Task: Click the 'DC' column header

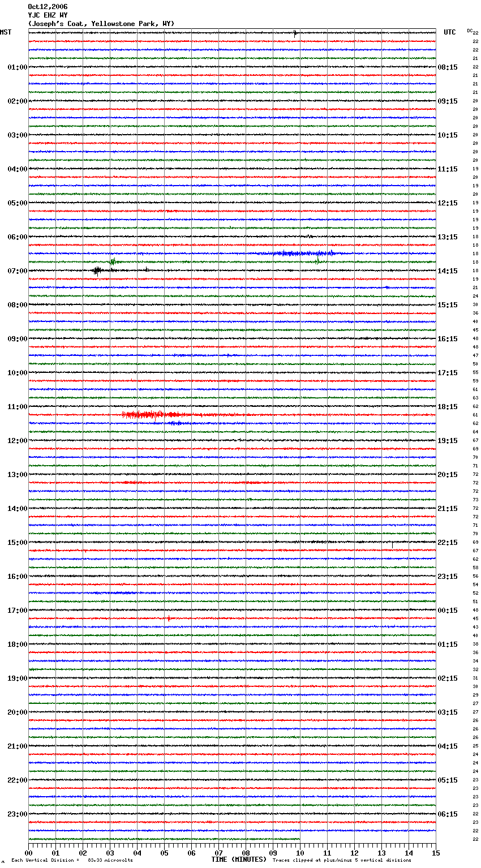Action: [x=470, y=31]
